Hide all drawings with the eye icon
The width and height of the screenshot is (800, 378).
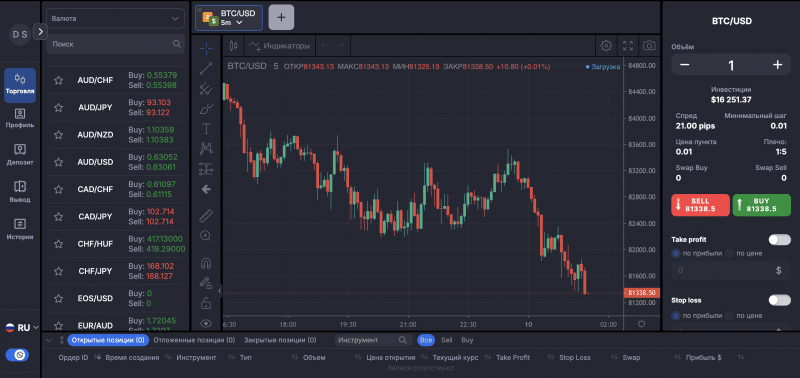206,323
